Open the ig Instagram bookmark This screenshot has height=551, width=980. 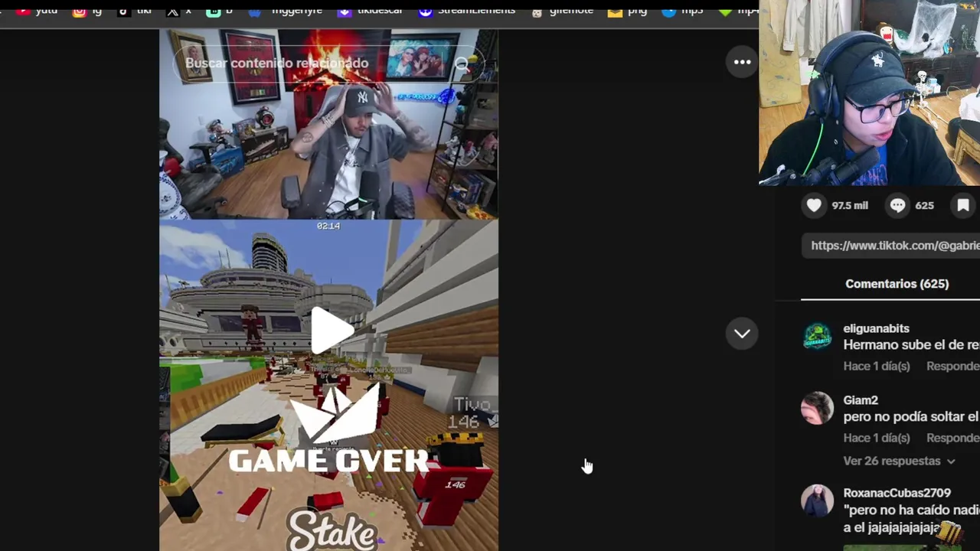pos(87,11)
